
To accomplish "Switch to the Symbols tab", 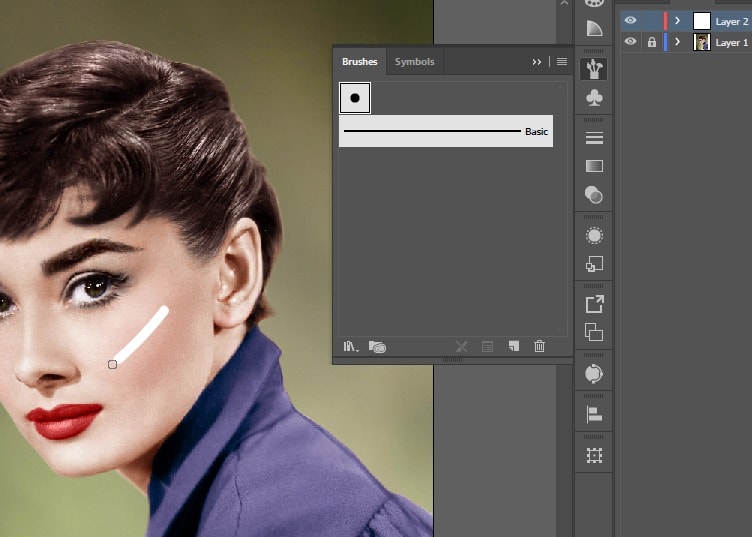I will coord(414,61).
